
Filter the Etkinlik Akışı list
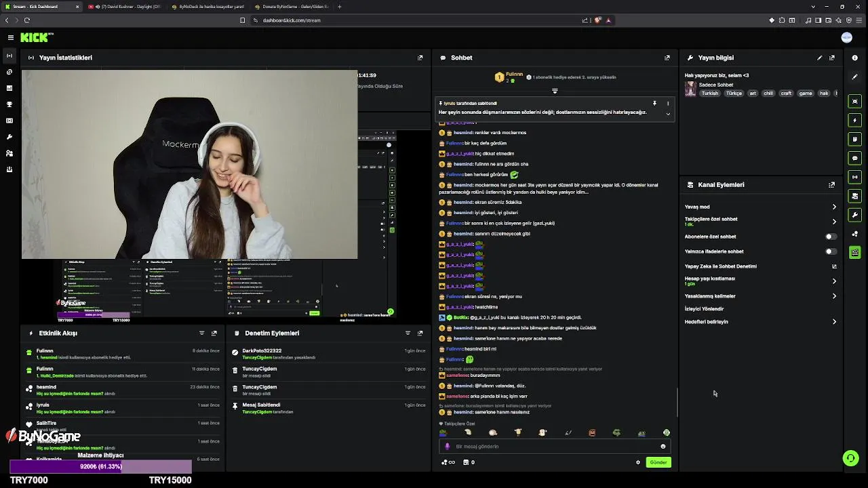click(201, 333)
